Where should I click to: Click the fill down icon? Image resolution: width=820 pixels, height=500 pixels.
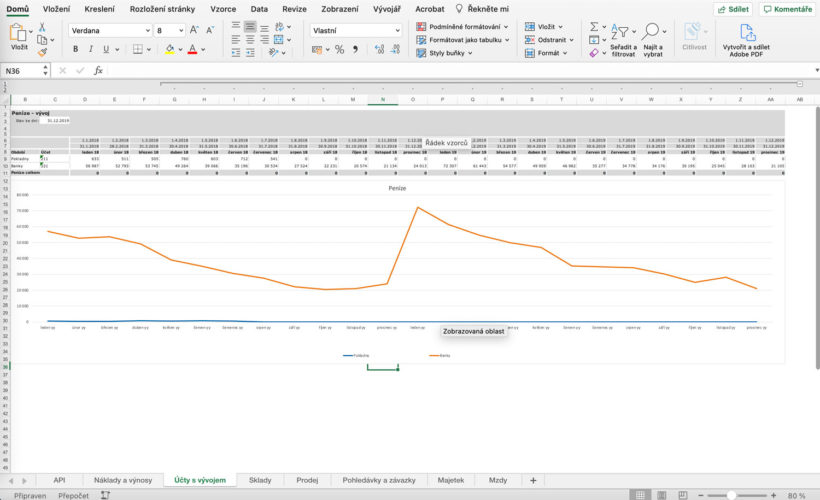click(594, 40)
